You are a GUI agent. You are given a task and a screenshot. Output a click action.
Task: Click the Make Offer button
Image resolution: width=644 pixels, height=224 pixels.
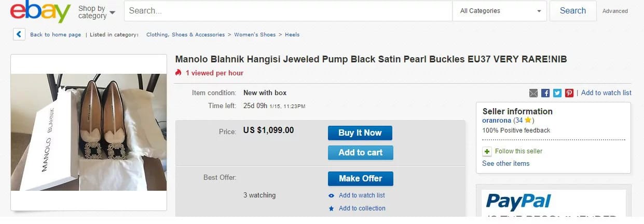360,179
